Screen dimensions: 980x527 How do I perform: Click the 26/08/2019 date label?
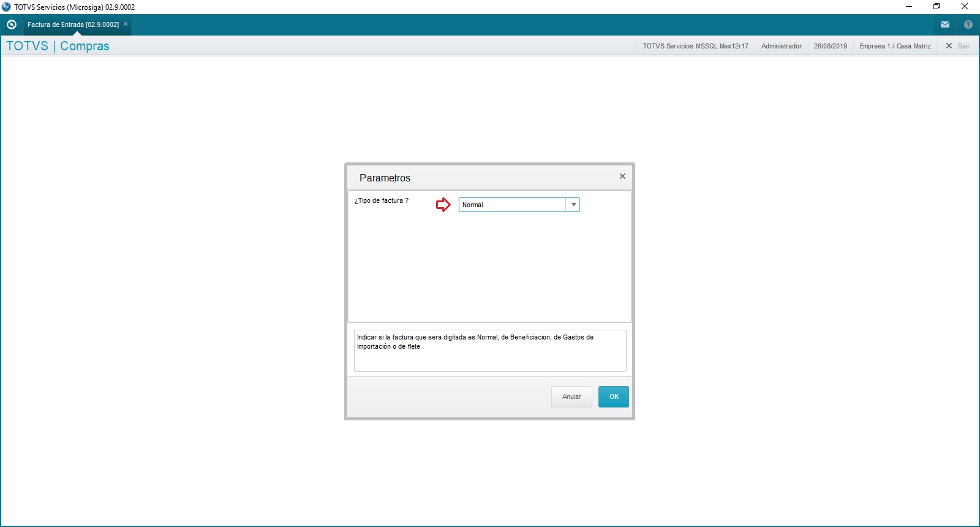point(831,46)
